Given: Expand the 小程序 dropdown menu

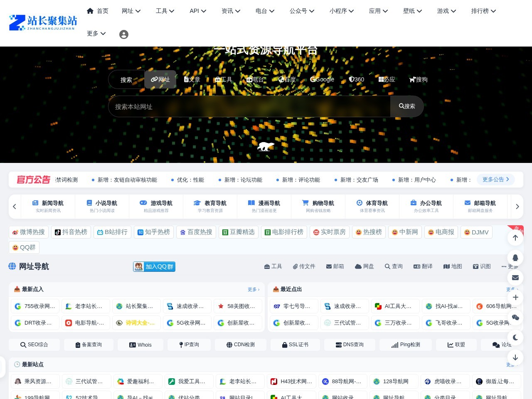Looking at the screenshot, I should [x=342, y=11].
